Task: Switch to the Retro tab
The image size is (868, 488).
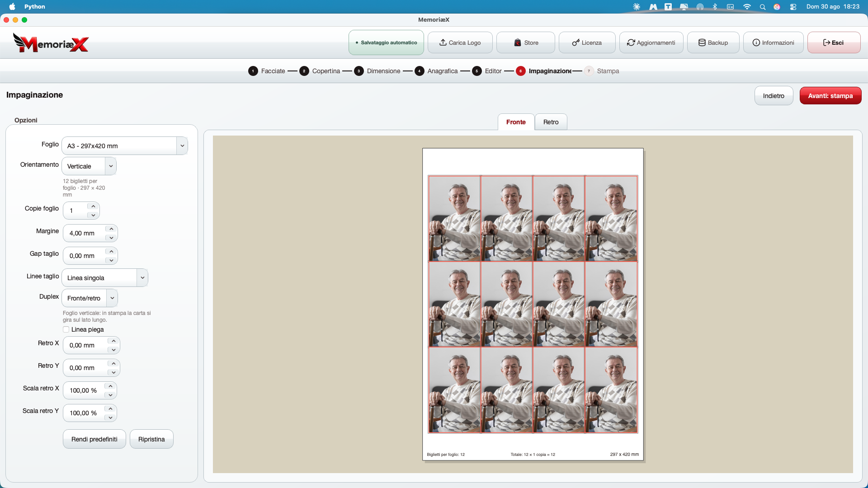Action: [551, 122]
